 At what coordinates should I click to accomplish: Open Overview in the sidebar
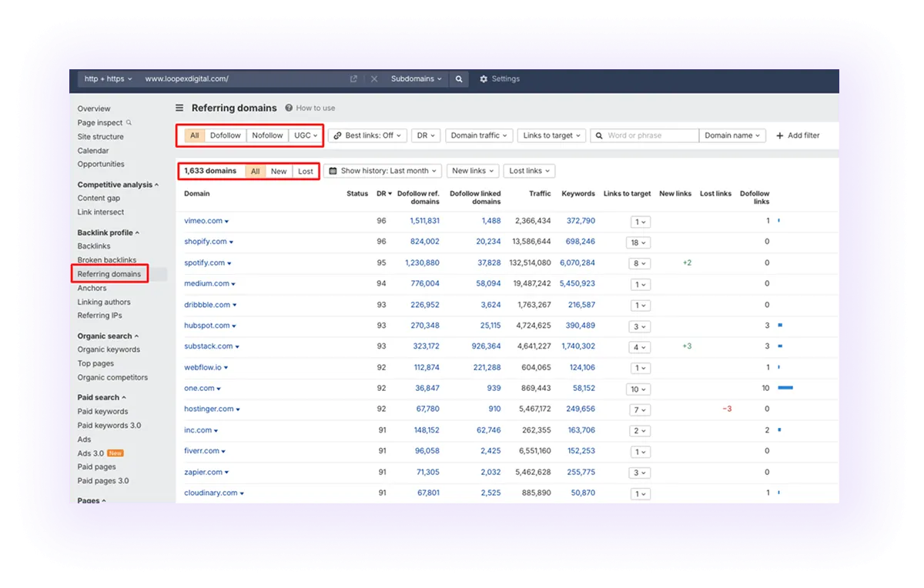click(94, 109)
